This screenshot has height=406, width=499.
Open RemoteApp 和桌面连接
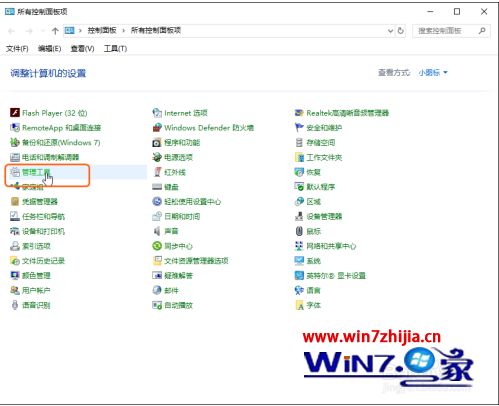click(x=55, y=128)
